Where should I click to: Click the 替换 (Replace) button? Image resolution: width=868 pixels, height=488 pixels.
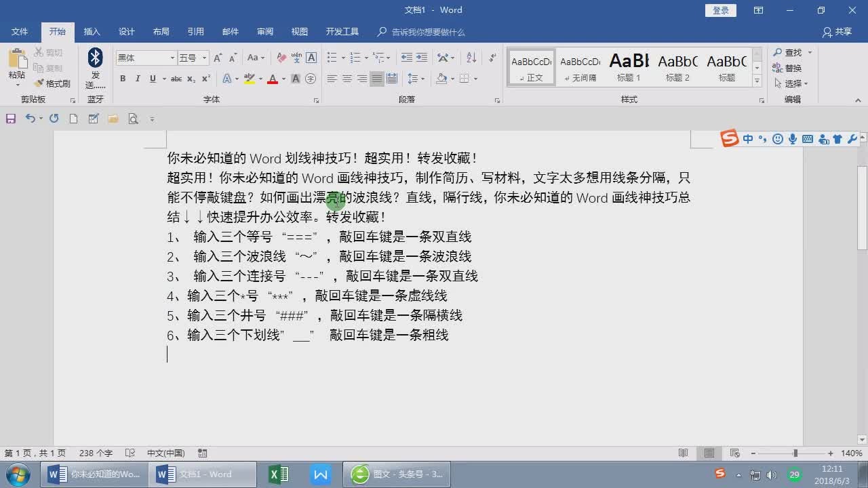click(787, 68)
